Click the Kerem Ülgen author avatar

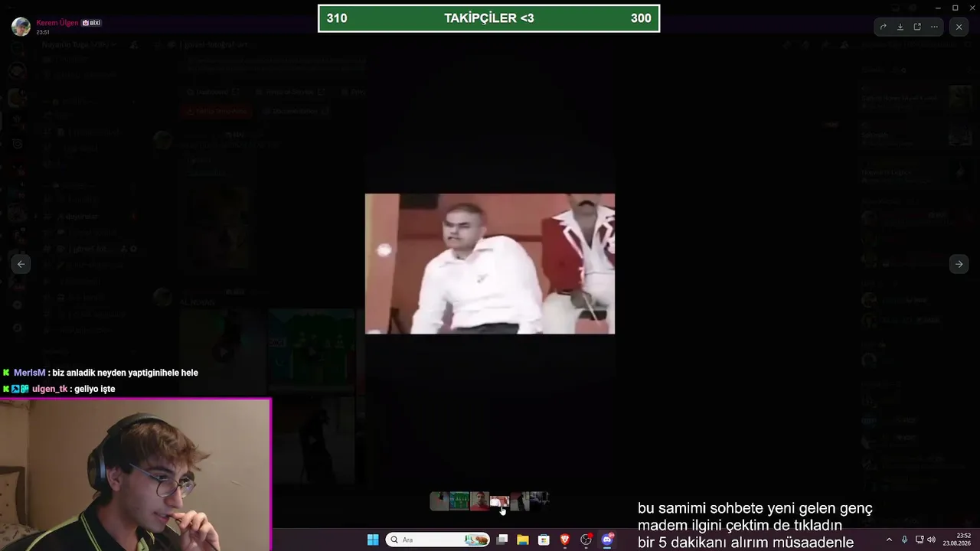[x=21, y=27]
